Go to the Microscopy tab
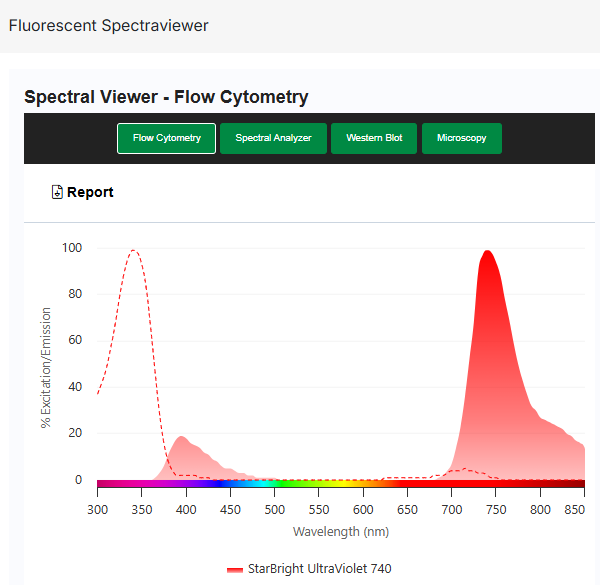600x585 pixels. tap(461, 138)
